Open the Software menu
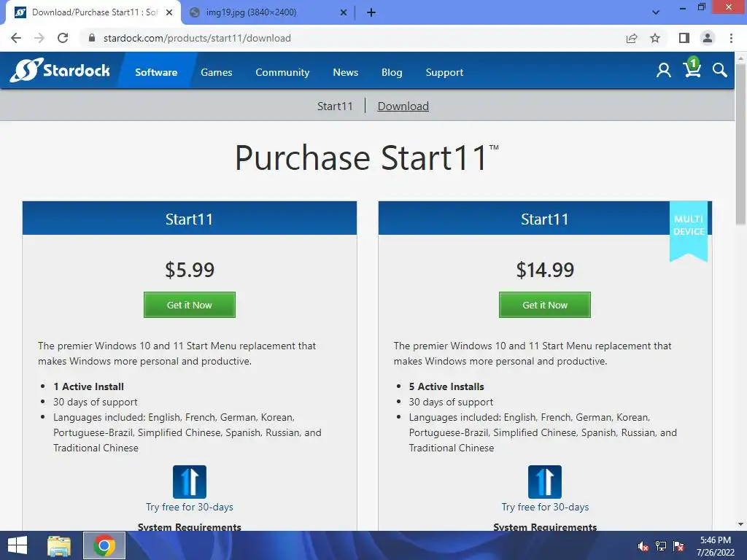 156,72
